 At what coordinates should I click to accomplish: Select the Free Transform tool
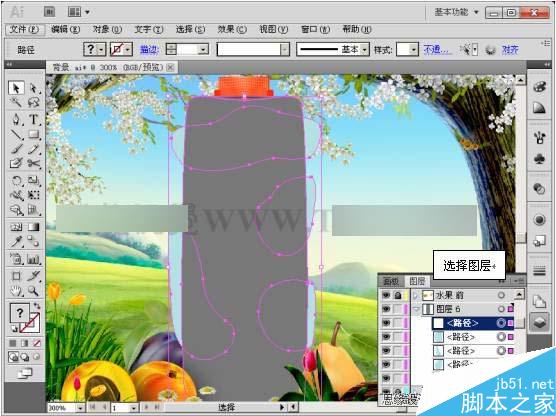(34, 195)
